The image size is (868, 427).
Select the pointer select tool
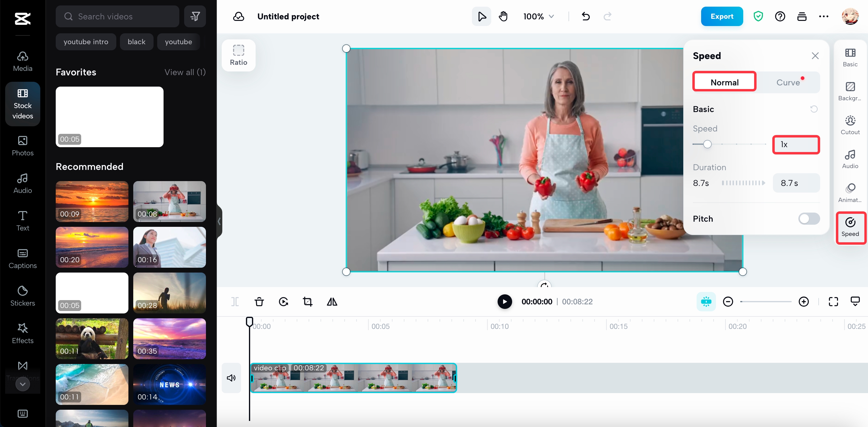tap(482, 16)
